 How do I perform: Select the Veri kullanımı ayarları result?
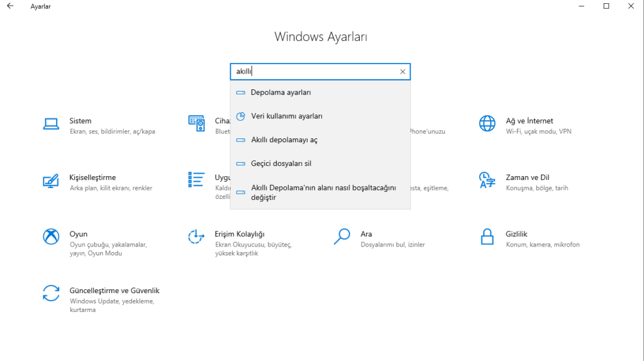point(320,116)
